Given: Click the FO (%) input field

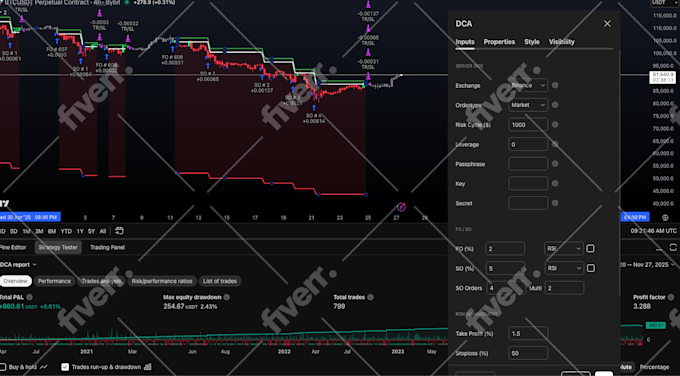Looking at the screenshot, I should (505, 248).
